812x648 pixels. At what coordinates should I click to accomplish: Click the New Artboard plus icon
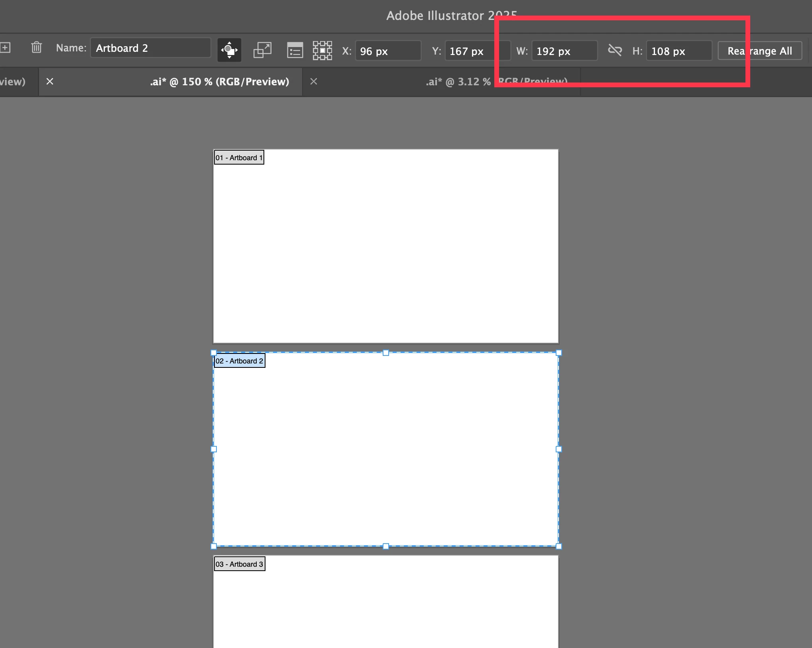point(5,48)
